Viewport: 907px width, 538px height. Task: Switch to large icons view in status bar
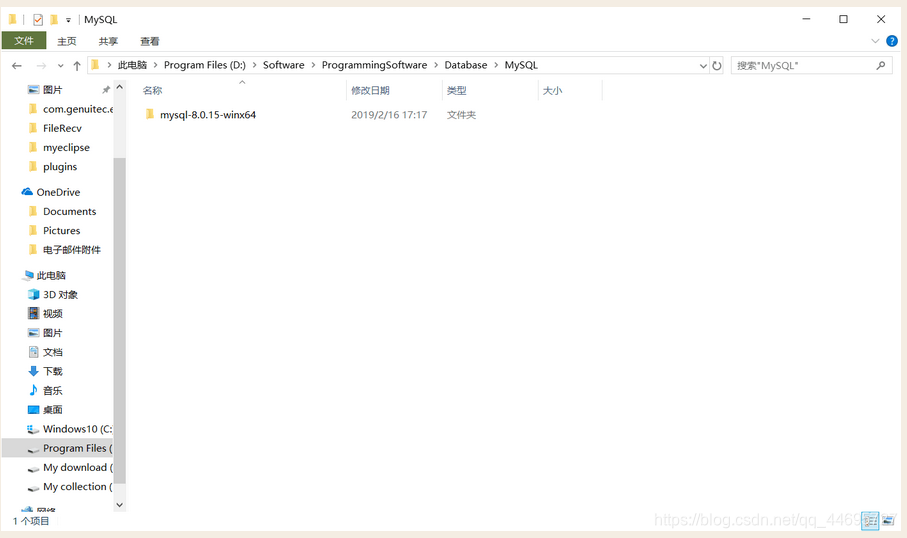pos(888,521)
